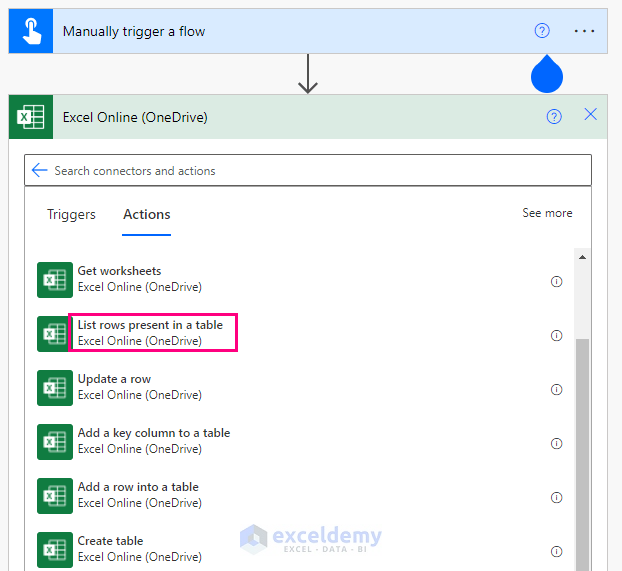Click the See more link
Viewport: 622px width, 571px height.
pos(547,213)
